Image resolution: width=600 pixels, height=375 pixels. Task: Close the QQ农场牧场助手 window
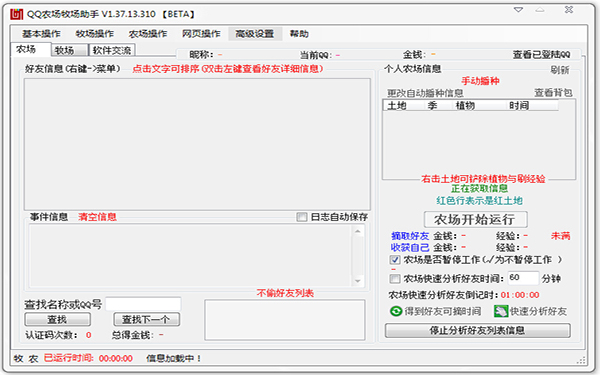coord(569,10)
